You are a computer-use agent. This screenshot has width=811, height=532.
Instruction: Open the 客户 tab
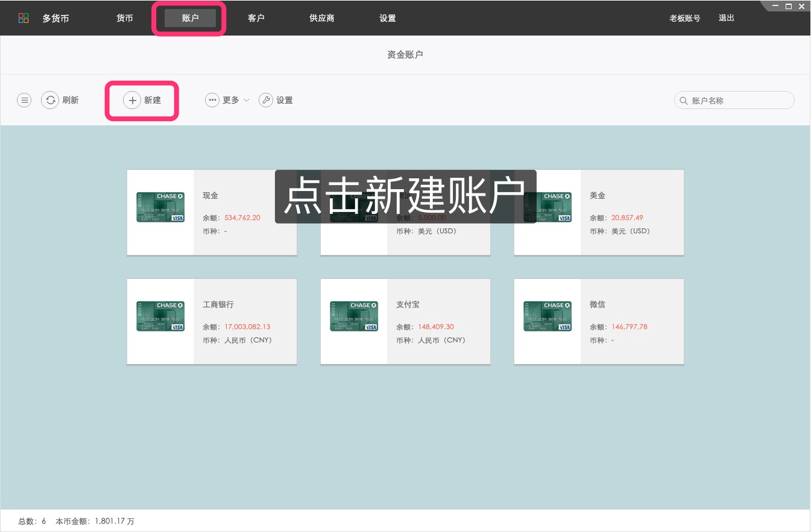(256, 18)
